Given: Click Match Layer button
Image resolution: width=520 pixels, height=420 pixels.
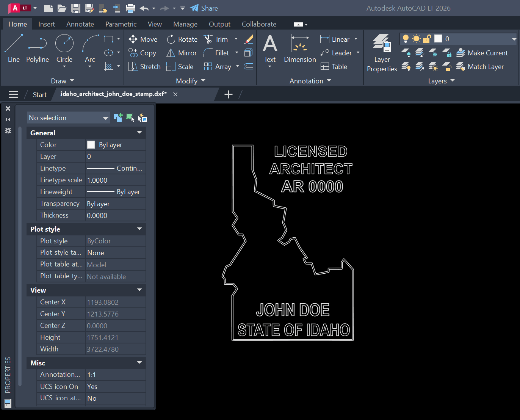Looking at the screenshot, I should pos(480,67).
